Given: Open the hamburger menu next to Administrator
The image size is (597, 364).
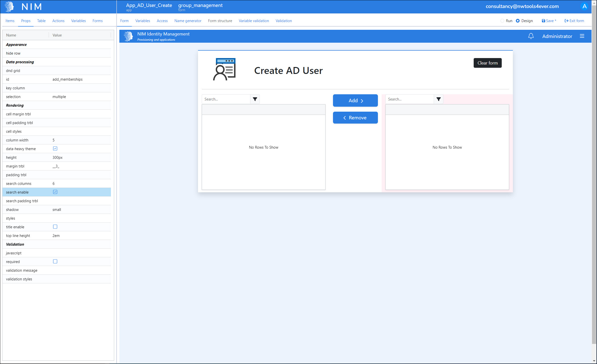Looking at the screenshot, I should [582, 36].
